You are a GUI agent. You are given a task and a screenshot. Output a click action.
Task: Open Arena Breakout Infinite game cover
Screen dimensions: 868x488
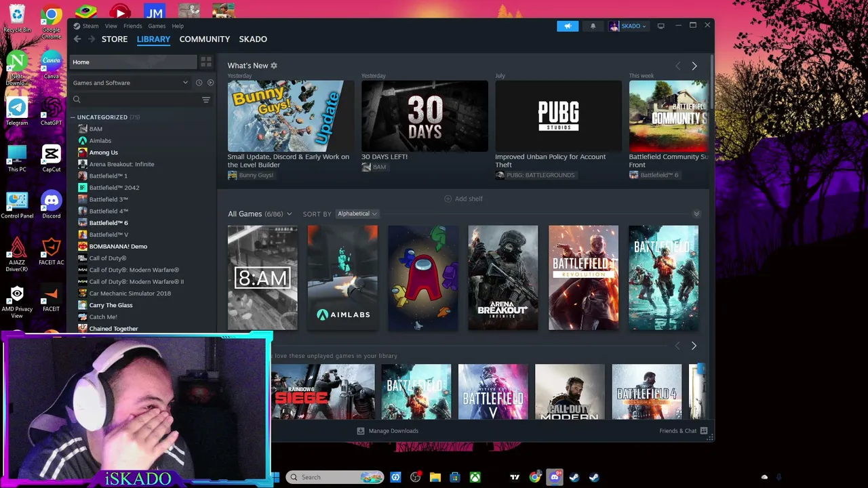point(502,278)
